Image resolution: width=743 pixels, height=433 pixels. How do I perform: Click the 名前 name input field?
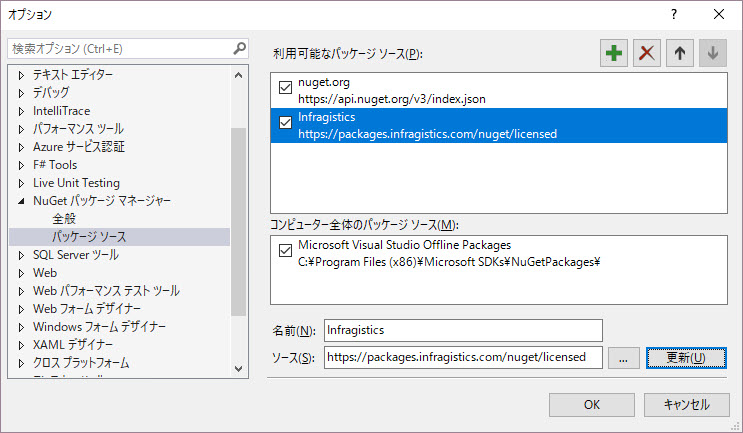[463, 330]
